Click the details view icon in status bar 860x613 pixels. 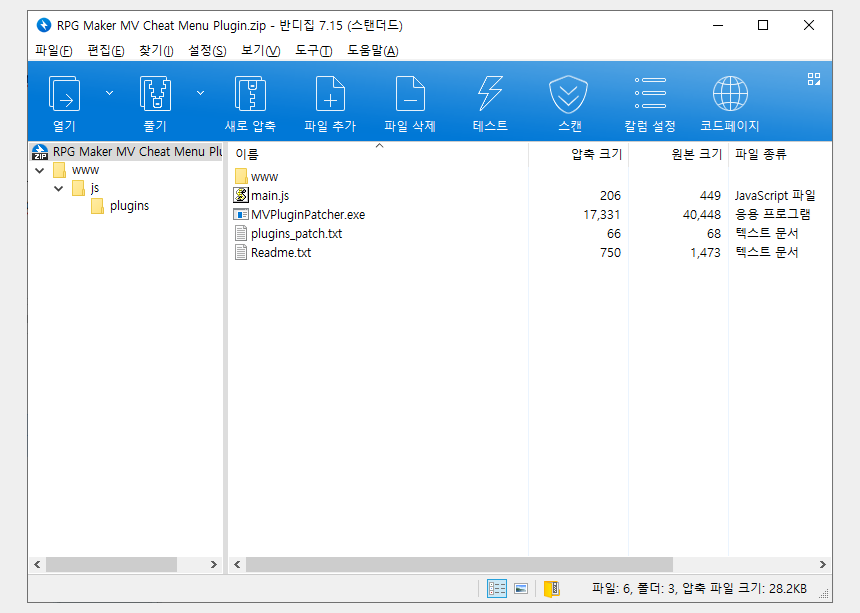pos(497,588)
